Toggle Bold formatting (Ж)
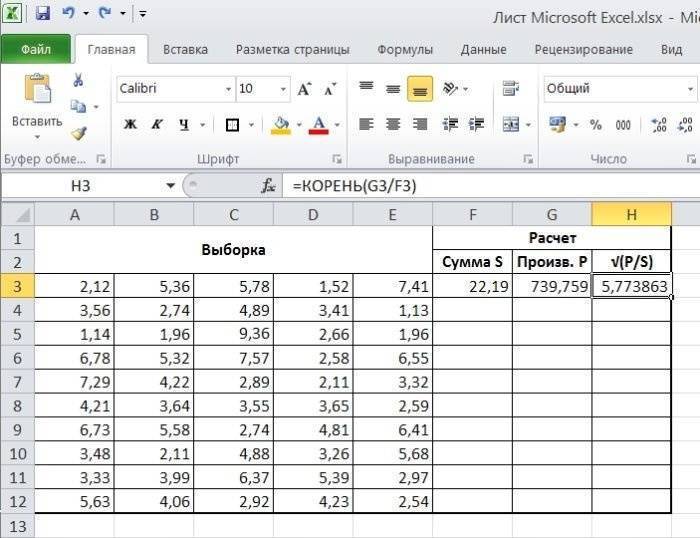 pos(130,125)
